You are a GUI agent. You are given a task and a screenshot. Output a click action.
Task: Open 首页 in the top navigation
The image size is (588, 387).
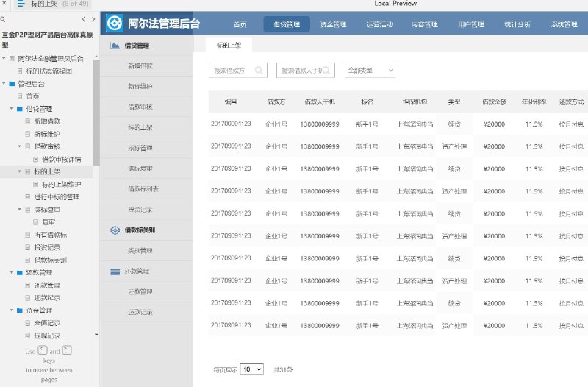coord(240,24)
